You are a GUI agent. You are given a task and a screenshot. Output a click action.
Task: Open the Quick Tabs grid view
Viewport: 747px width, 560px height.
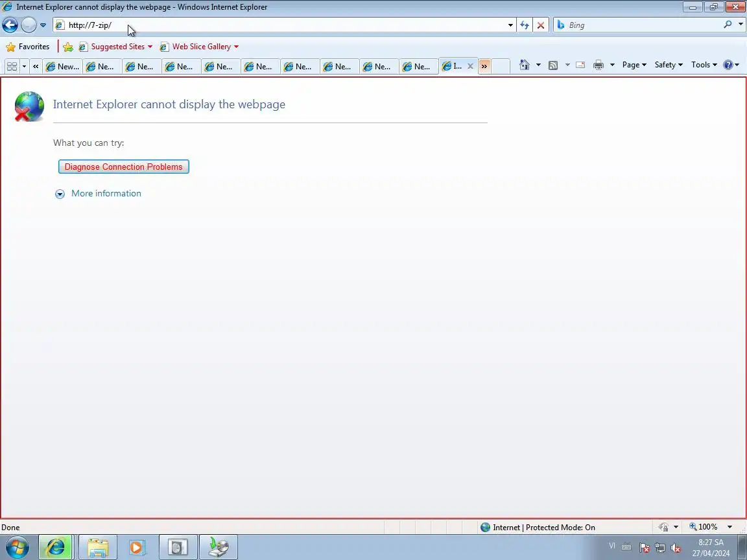(x=12, y=66)
